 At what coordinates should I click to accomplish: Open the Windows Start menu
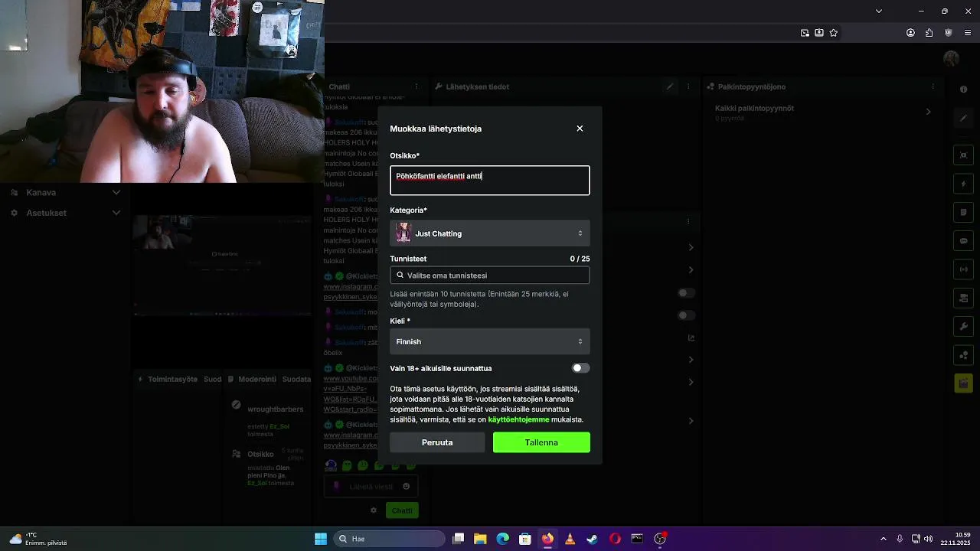[x=321, y=539]
